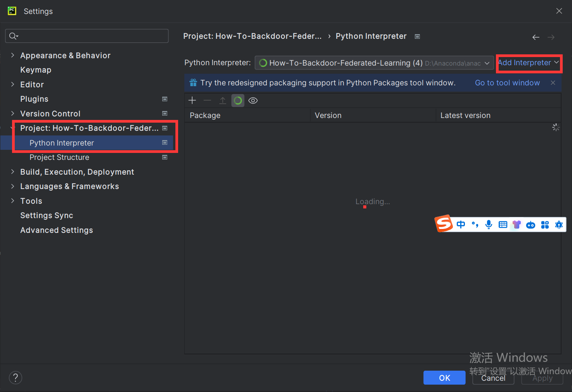Click the OK button
This screenshot has width=572, height=392.
[444, 378]
